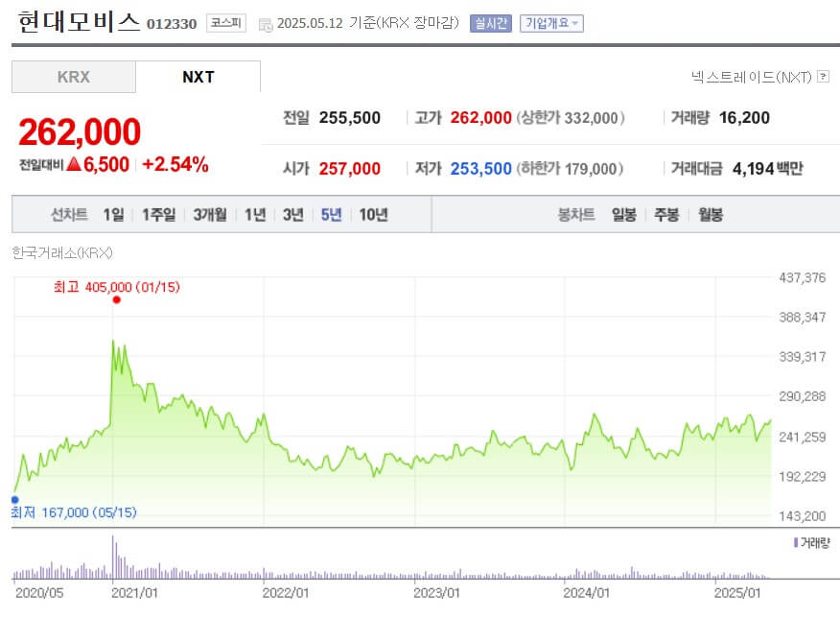Open the 기업개요 dropdown

point(551,23)
